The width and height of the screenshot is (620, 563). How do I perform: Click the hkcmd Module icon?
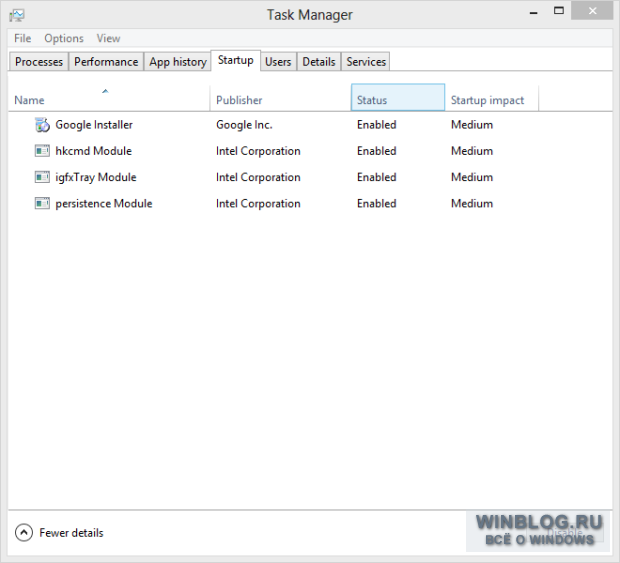[x=42, y=151]
